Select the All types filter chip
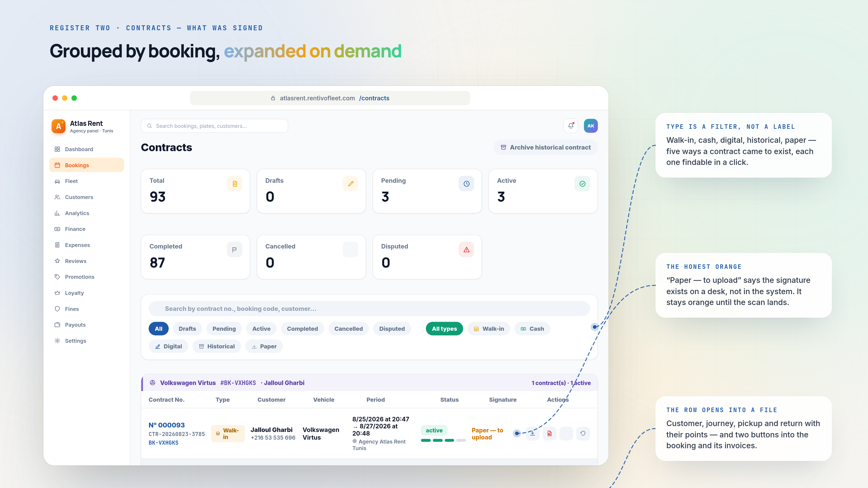 [x=444, y=329]
